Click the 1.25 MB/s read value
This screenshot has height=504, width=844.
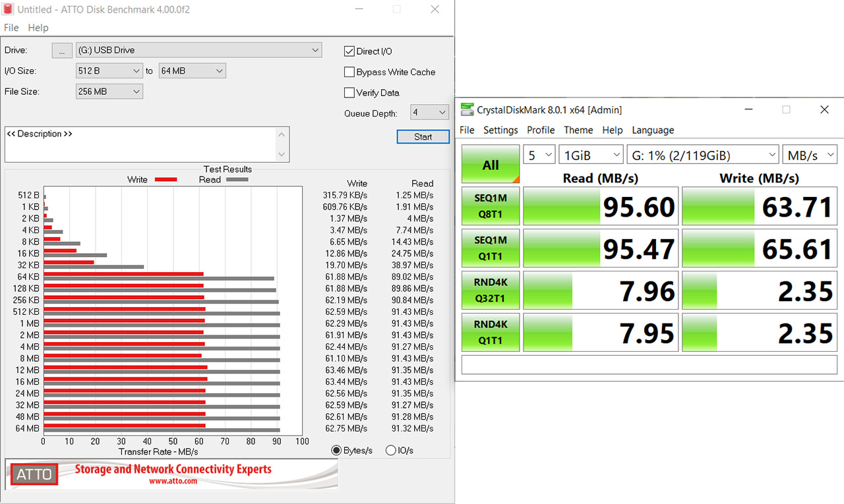[415, 195]
